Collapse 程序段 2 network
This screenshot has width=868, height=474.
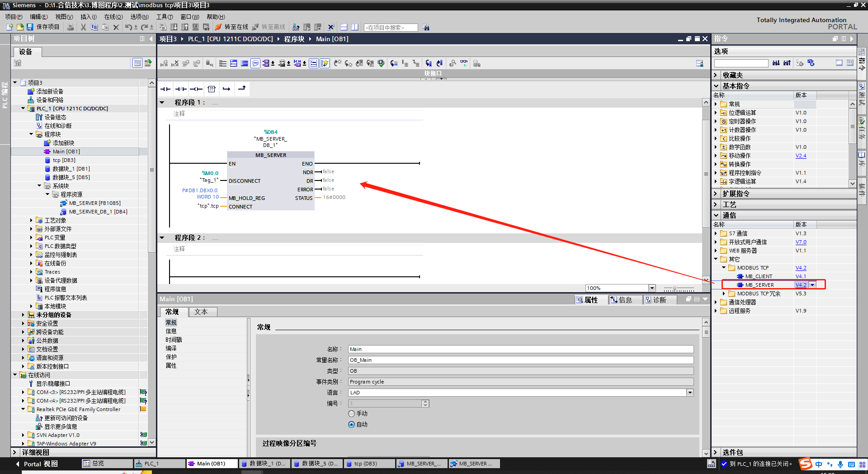click(x=162, y=238)
